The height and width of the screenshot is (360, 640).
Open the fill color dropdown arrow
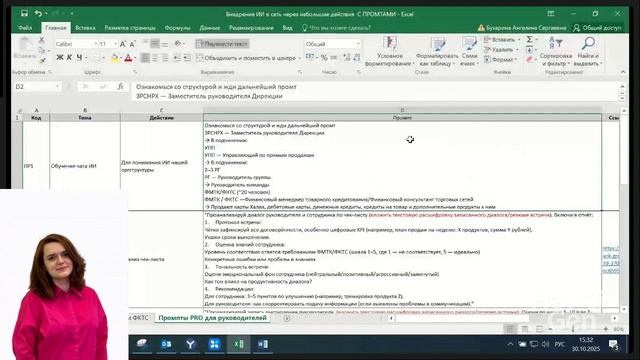pyautogui.click(x=121, y=58)
